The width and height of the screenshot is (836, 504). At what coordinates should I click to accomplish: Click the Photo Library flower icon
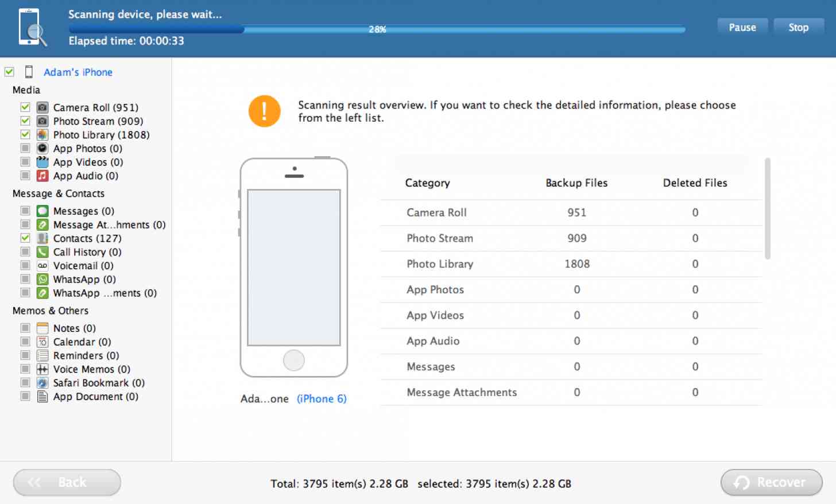[x=42, y=135]
